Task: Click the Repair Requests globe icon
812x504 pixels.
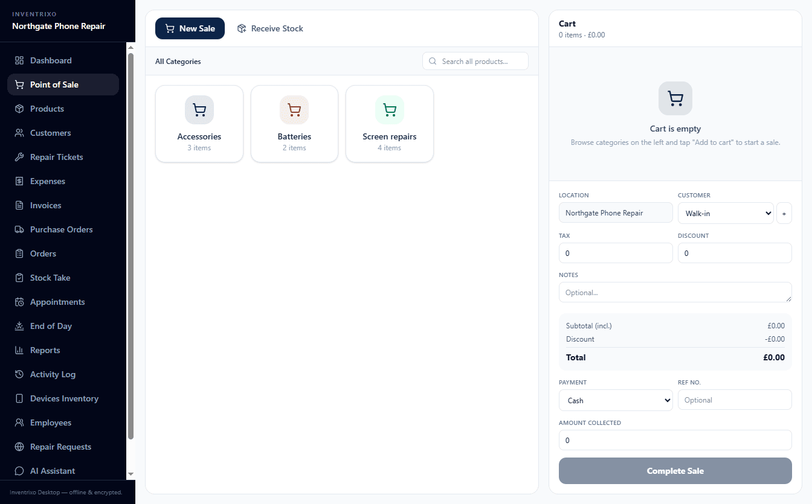Action: (x=19, y=447)
